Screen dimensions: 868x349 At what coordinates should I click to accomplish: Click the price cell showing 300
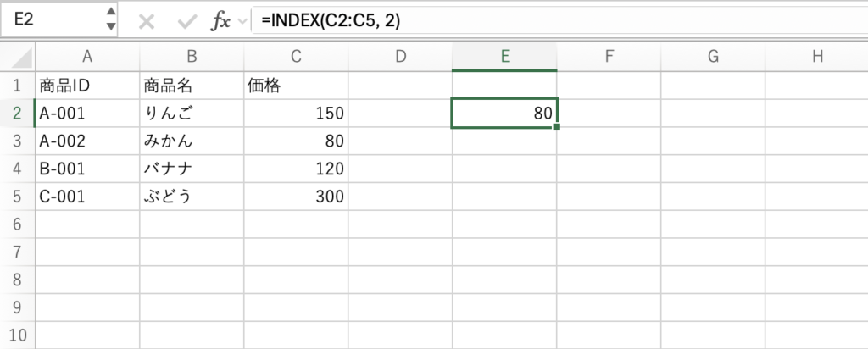point(295,197)
